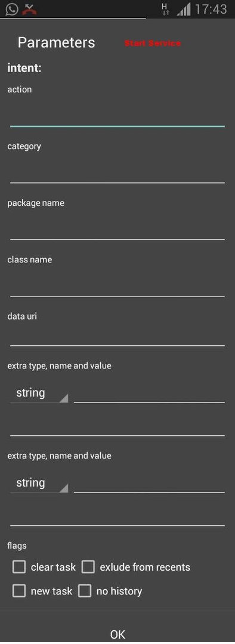Tap the red Start Service label

(x=153, y=43)
